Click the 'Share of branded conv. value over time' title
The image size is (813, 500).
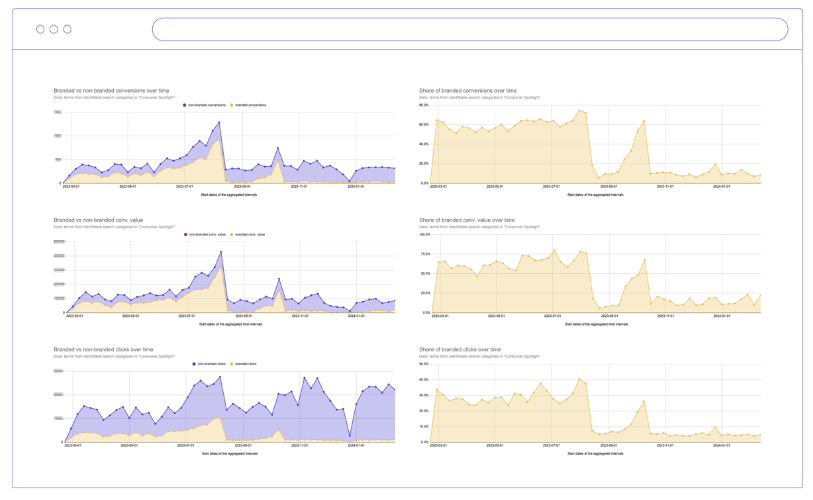click(470, 219)
